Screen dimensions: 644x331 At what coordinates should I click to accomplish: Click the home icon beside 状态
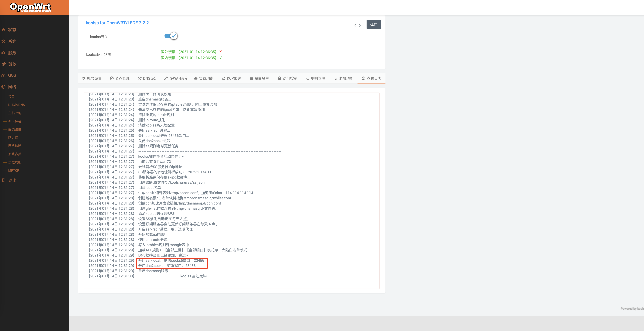[x=4, y=30]
